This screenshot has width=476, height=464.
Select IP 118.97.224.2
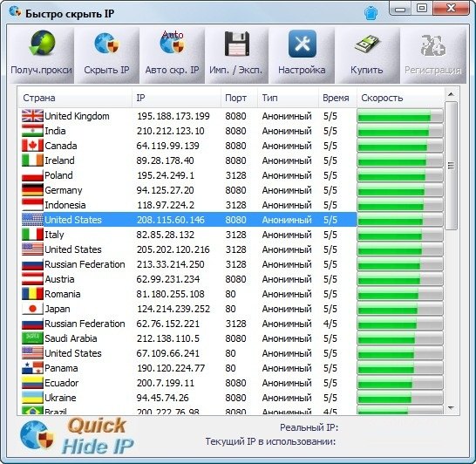[166, 205]
